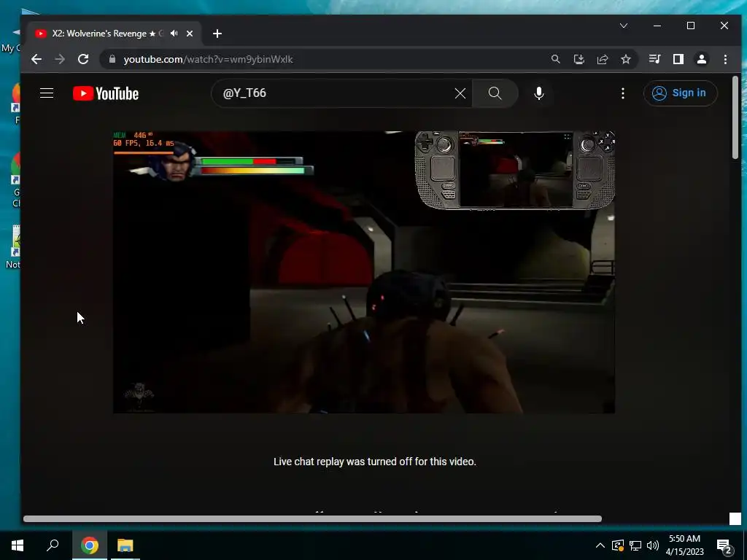Click the horizontal page scrollbar
Viewport: 747px width, 560px height.
312,518
